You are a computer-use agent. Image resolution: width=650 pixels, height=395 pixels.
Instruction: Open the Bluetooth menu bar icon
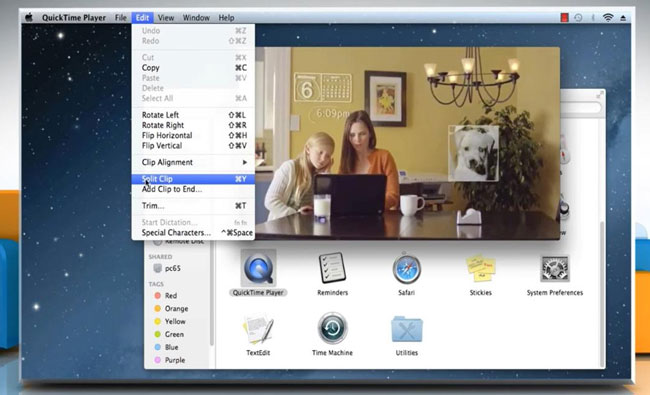coord(593,17)
